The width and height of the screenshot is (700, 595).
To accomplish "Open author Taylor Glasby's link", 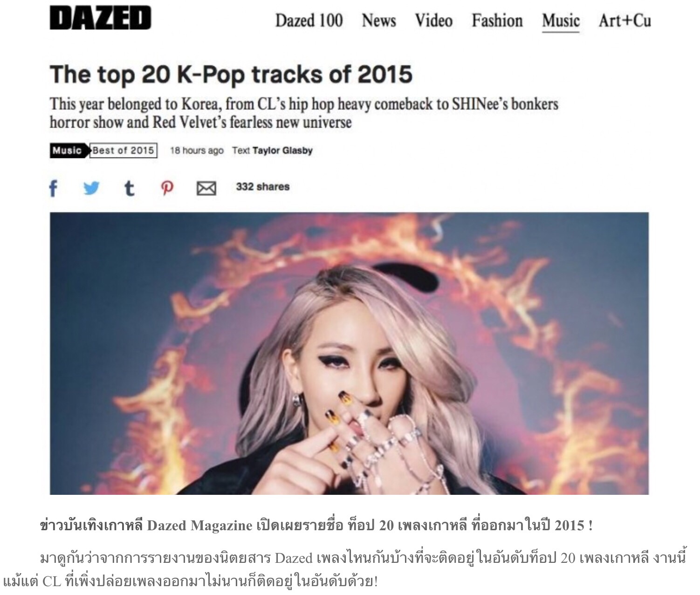I will click(x=282, y=150).
